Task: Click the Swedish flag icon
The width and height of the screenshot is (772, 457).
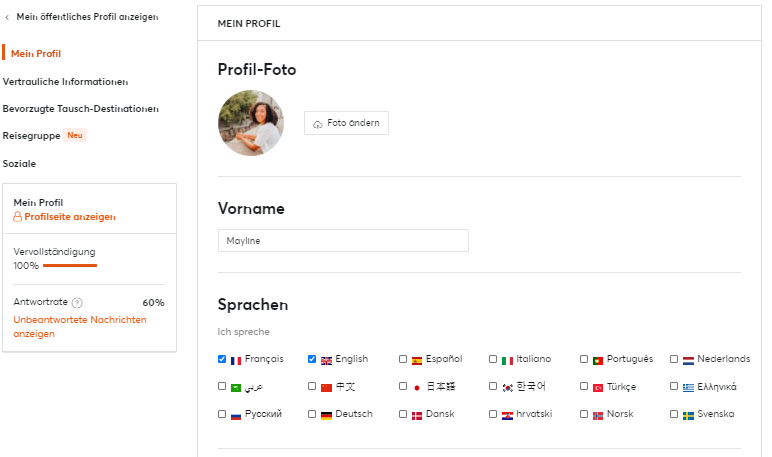Action: pyautogui.click(x=688, y=416)
